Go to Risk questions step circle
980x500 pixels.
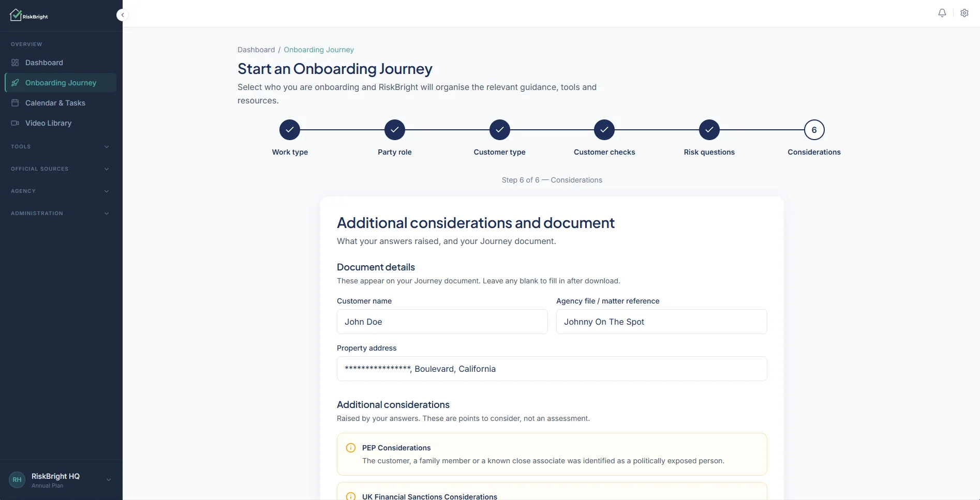(x=709, y=130)
